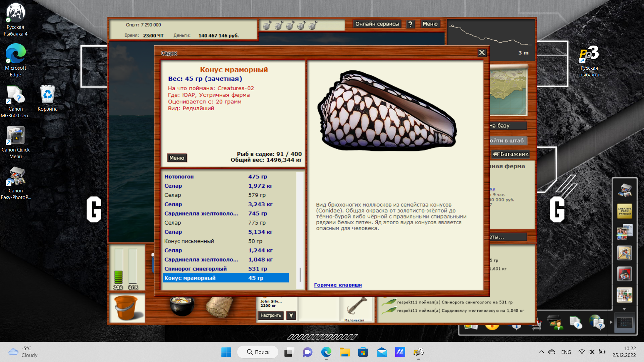This screenshot has height=362, width=644.
Task: Click the Настроить button
Action: tap(271, 315)
